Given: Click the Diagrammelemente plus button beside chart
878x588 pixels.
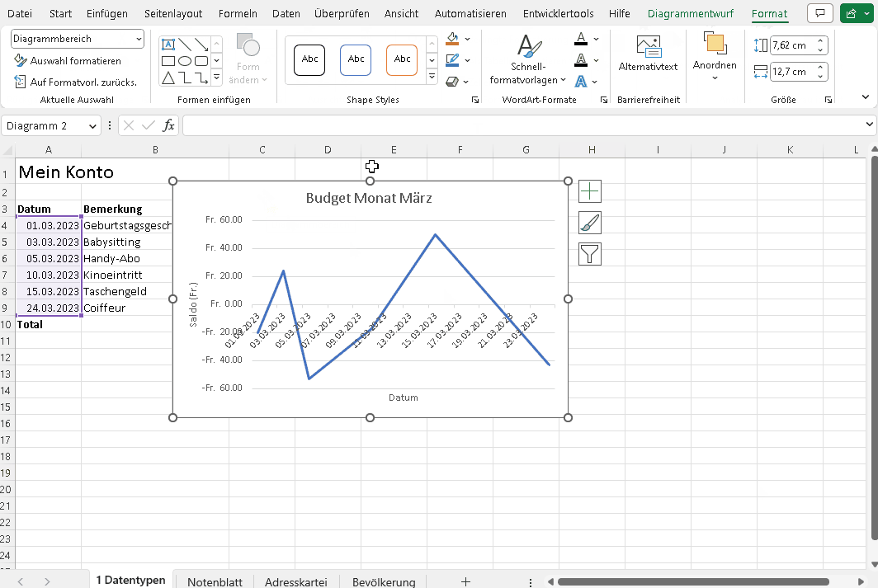Looking at the screenshot, I should pyautogui.click(x=590, y=191).
